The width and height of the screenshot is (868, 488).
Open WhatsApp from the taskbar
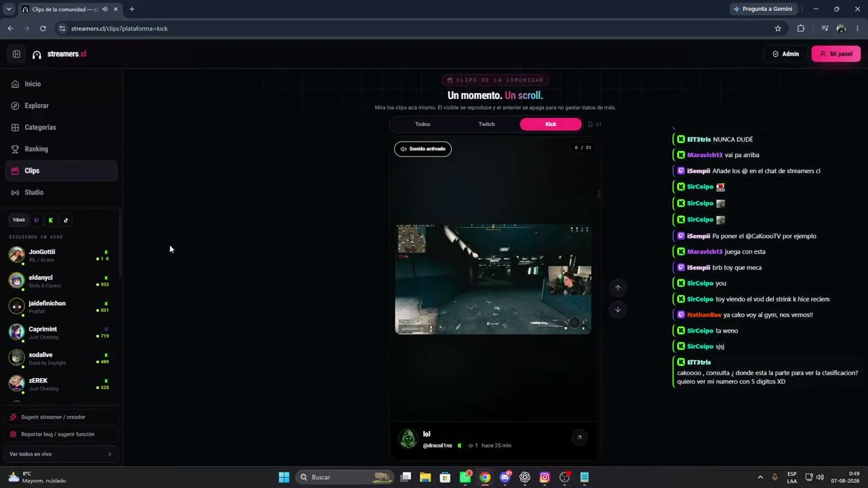465,477
